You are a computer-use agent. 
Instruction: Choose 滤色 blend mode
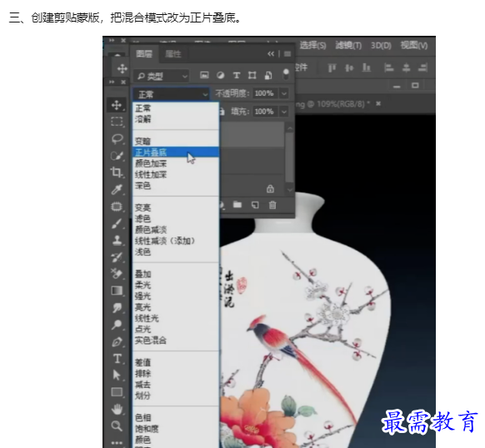(x=176, y=219)
